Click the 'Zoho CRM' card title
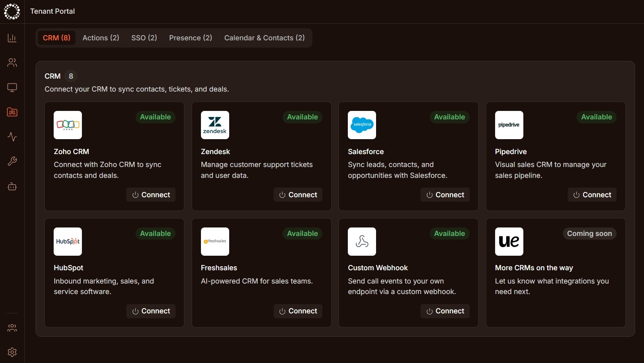The height and width of the screenshot is (363, 644). (71, 152)
